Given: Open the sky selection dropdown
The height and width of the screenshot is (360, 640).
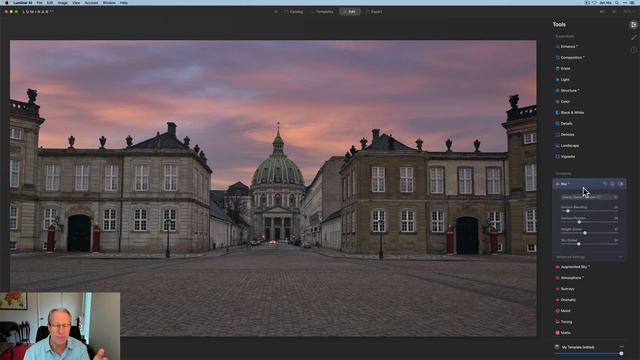Looking at the screenshot, I should (589, 197).
